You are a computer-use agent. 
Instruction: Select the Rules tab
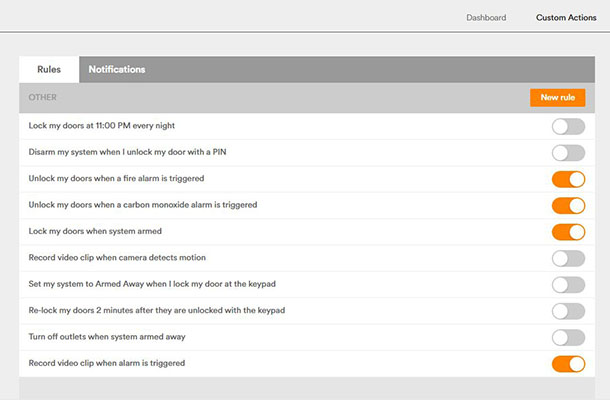pyautogui.click(x=49, y=69)
